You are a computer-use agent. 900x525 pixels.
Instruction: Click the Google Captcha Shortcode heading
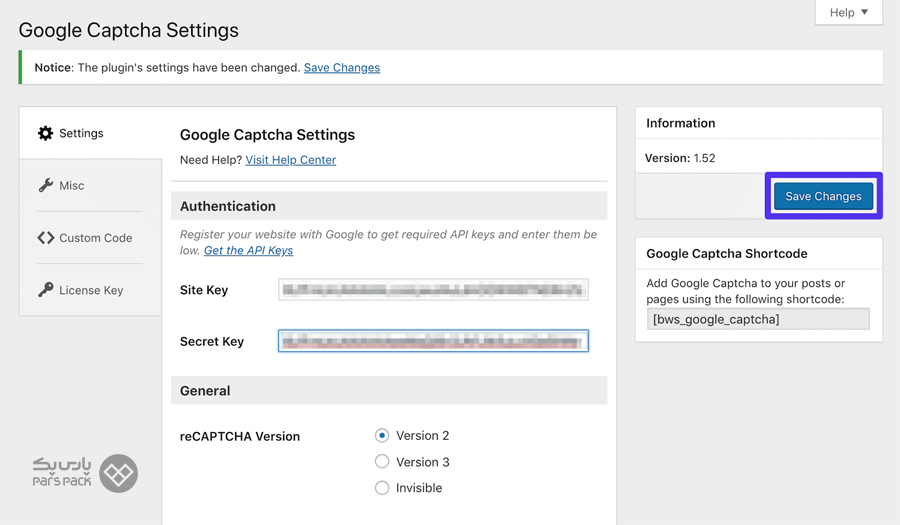727,254
